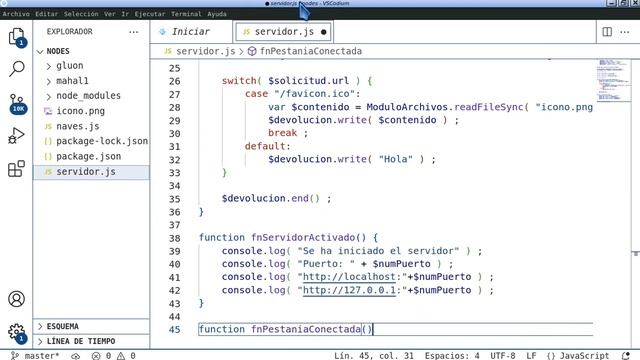Screen dimensions: 640x360
Task: Click the switch keyword on line 26
Action: point(239,81)
